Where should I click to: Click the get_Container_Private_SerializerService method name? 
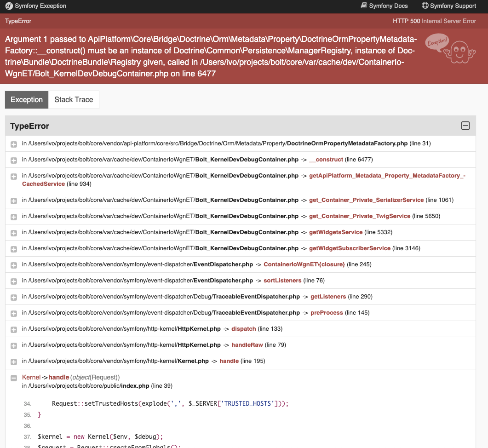[x=366, y=200]
